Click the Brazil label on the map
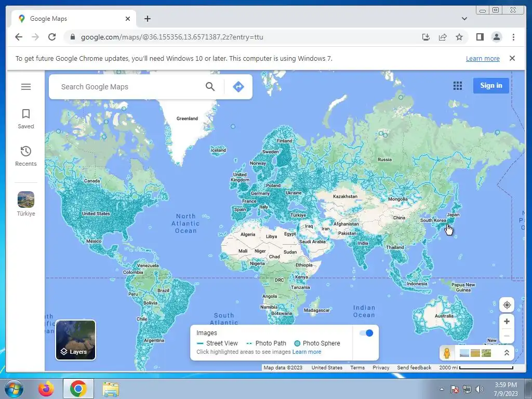Image resolution: width=532 pixels, height=399 pixels. click(163, 290)
